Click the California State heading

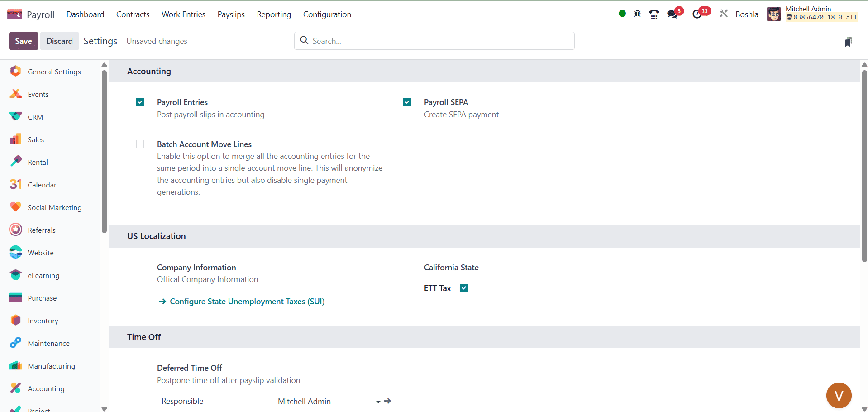coord(451,268)
